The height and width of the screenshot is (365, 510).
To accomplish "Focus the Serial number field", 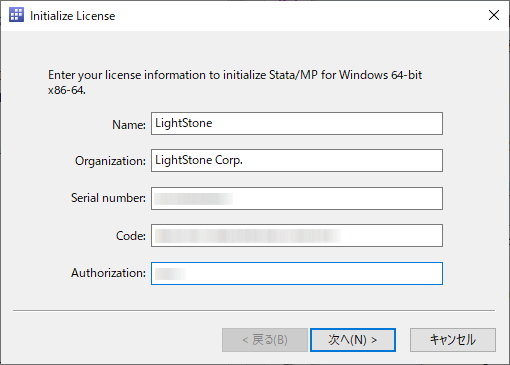I will point(297,198).
